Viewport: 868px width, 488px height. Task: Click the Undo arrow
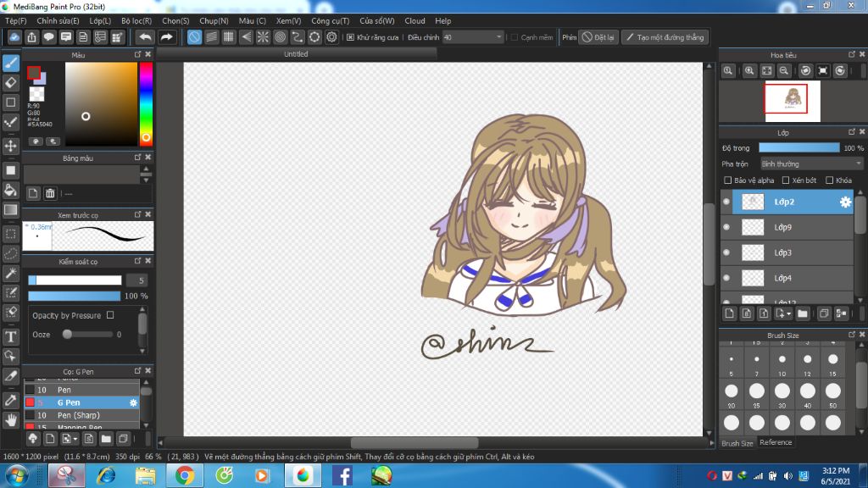145,37
